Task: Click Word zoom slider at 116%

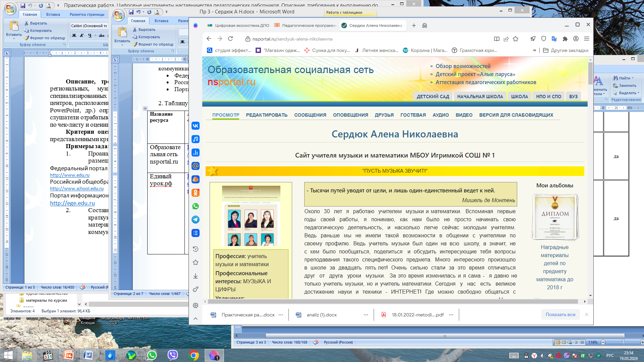Action: pyautogui.click(x=623, y=342)
